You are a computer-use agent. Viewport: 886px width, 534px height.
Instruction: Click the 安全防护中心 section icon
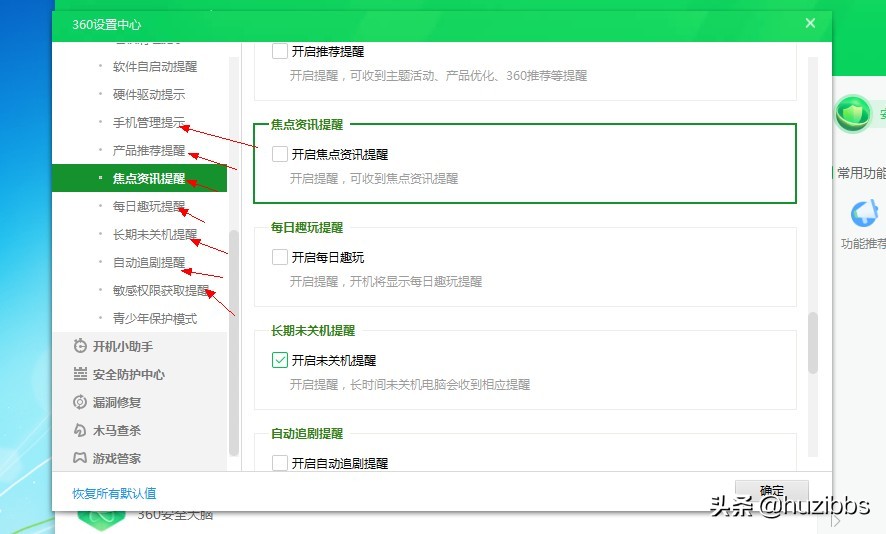coord(80,374)
